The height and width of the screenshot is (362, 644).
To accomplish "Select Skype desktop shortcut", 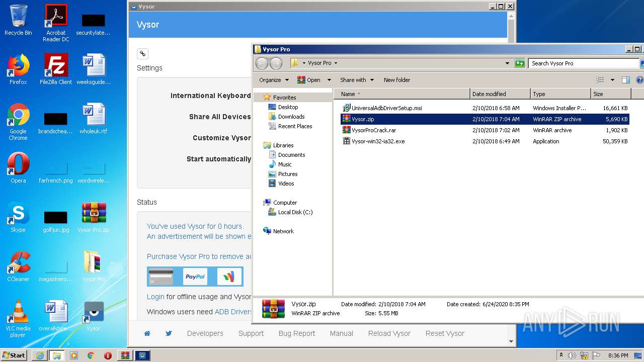I will [x=18, y=217].
